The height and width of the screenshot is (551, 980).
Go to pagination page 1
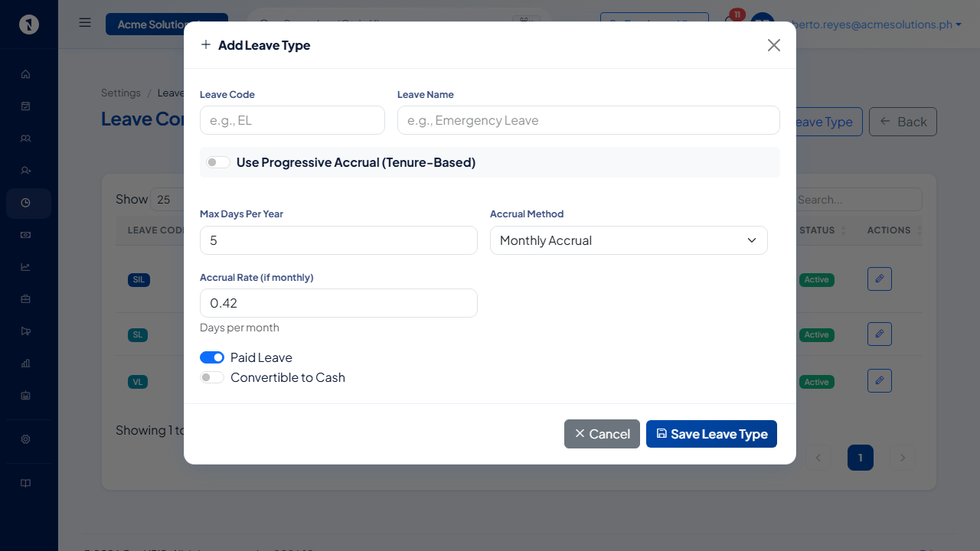(861, 458)
